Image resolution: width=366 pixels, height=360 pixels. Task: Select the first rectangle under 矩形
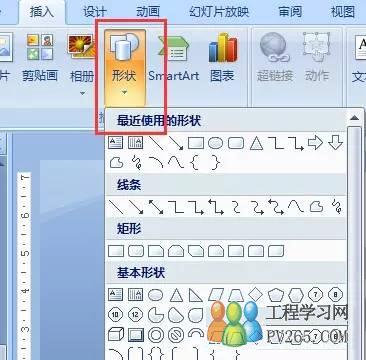(116, 251)
